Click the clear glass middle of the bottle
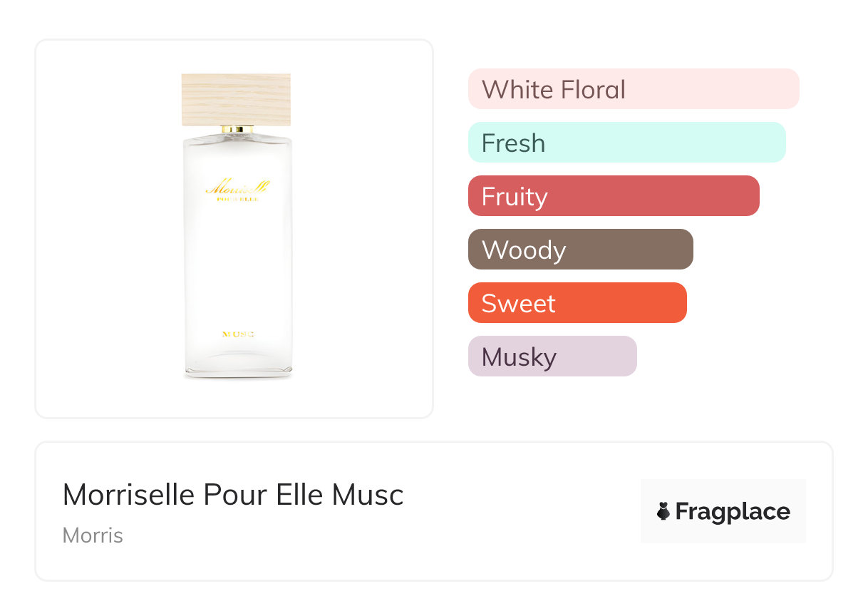The height and width of the screenshot is (616, 868). (238, 264)
